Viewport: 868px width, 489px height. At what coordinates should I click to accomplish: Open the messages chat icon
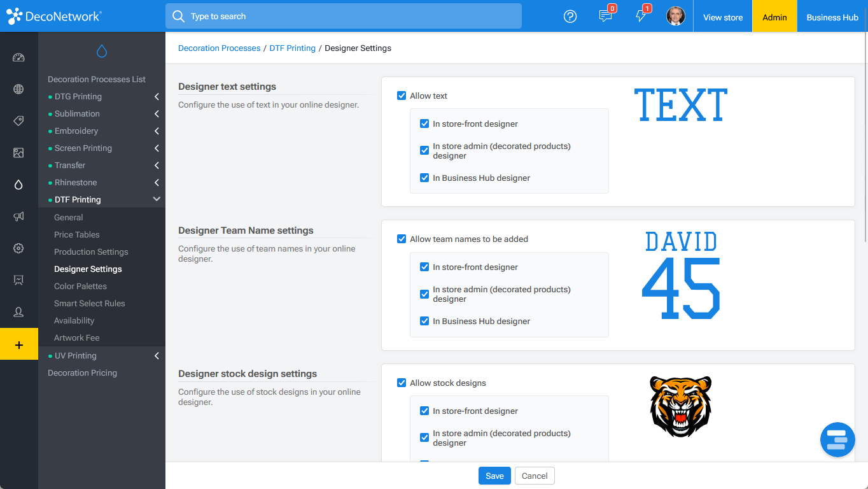pos(606,17)
